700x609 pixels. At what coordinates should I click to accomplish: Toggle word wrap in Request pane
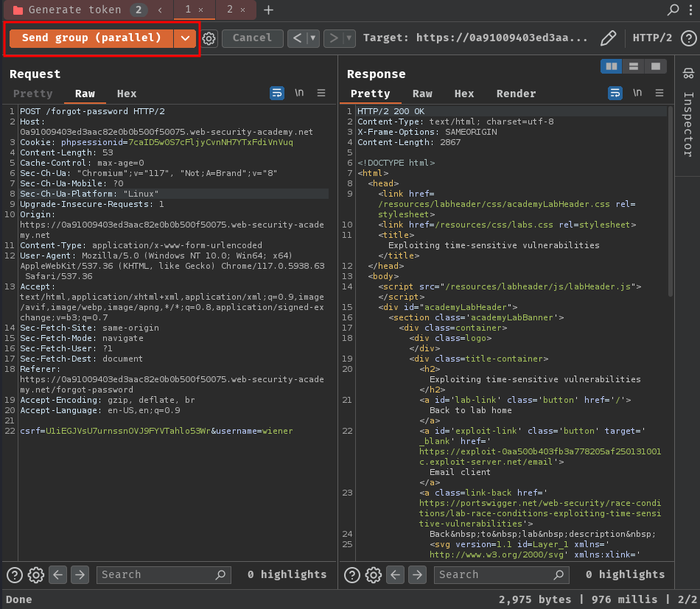(x=277, y=93)
